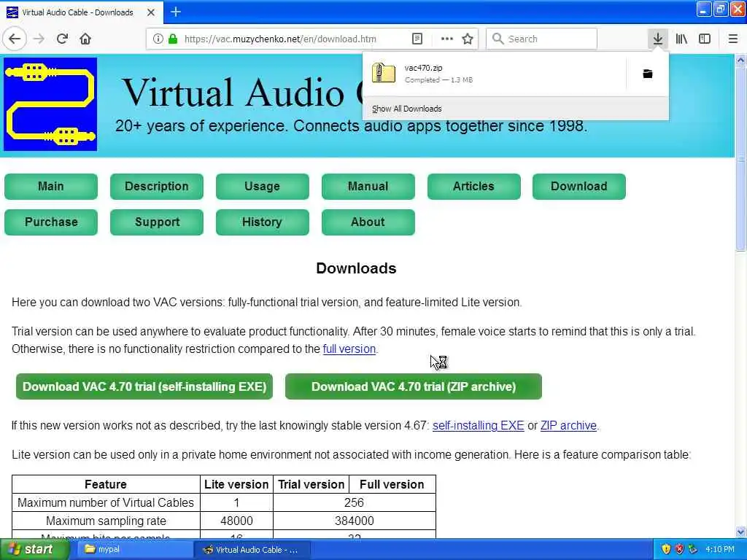
Task: Open containing folder for vac470.zip
Action: click(648, 74)
